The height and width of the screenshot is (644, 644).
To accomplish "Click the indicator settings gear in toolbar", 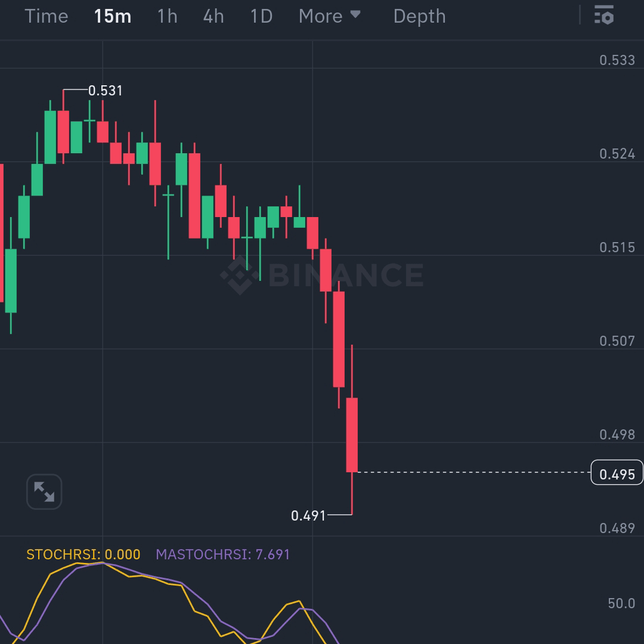I will [604, 16].
